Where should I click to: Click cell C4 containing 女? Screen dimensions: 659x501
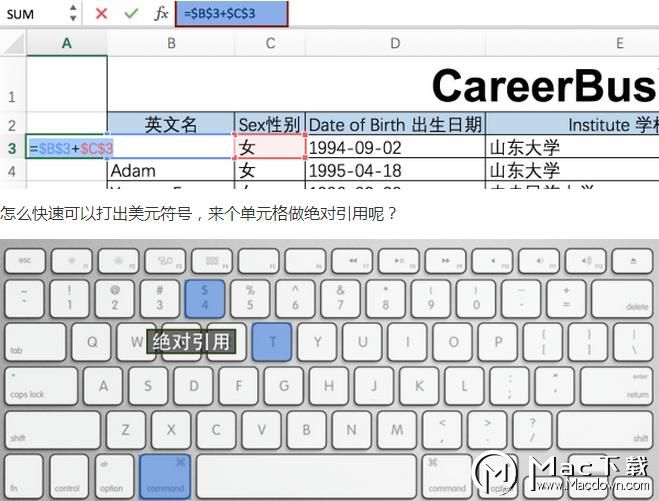click(x=270, y=171)
